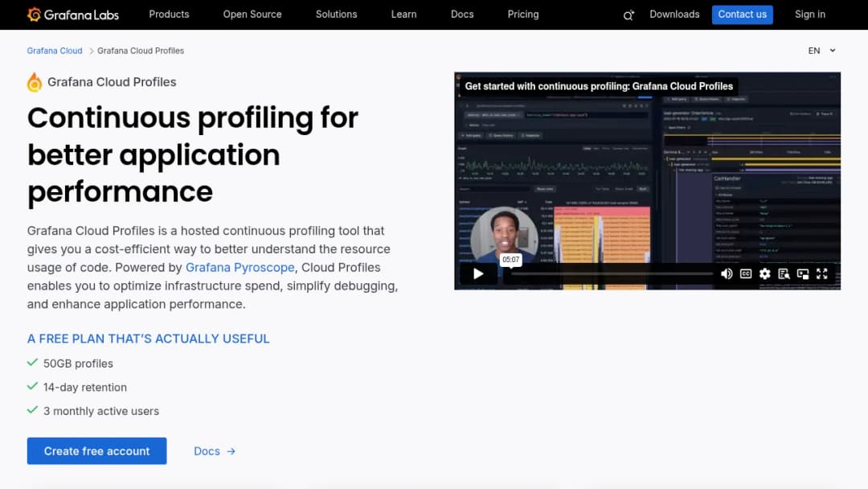Viewport: 868px width, 489px height.
Task: Click the Grafana Cloud Profiles breadcrumb text
Action: (x=141, y=51)
